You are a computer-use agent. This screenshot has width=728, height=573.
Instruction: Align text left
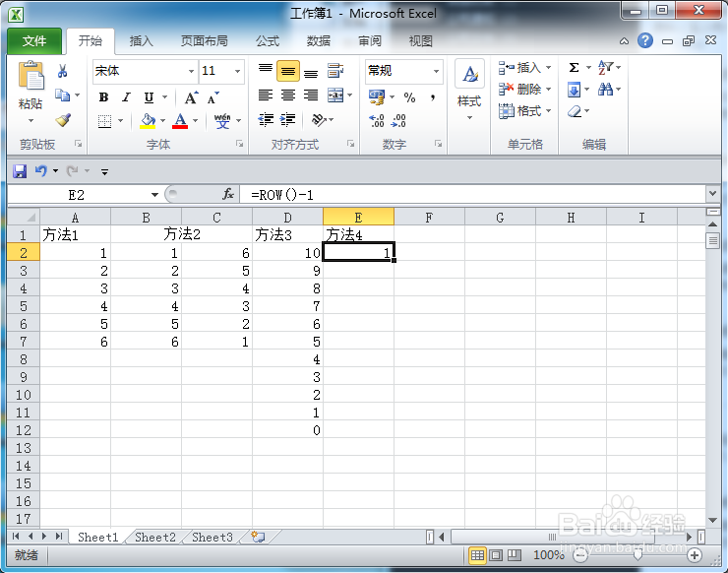point(266,95)
